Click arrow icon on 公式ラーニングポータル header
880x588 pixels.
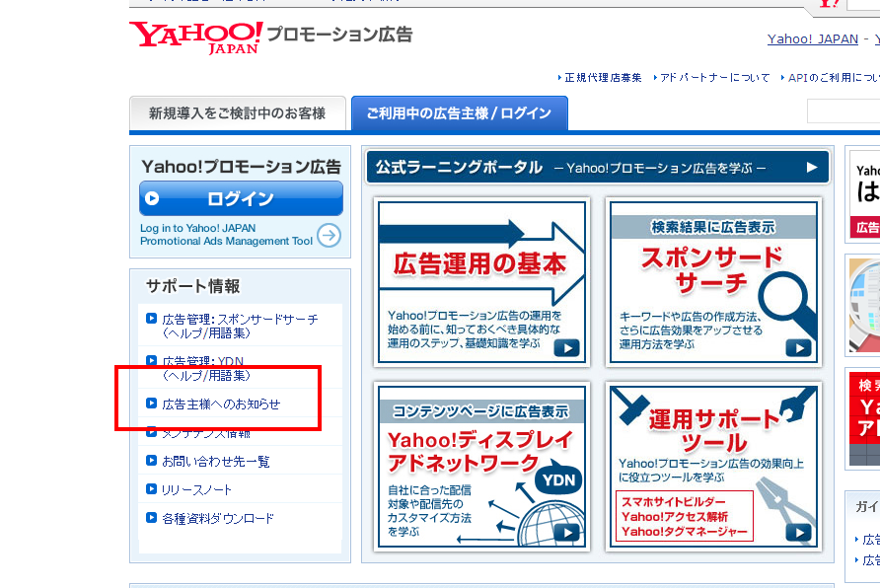[x=812, y=167]
